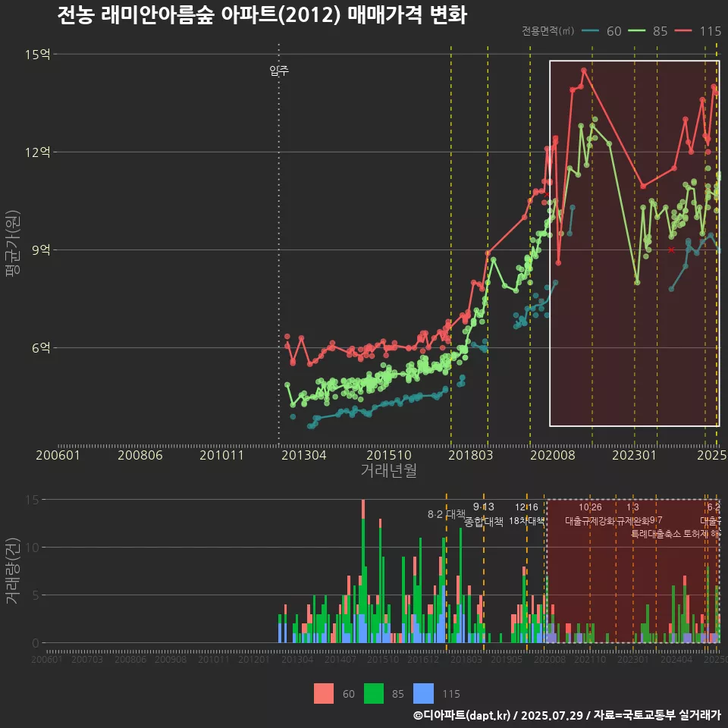Click the '1·3 규제완화' policy label

coord(632,514)
